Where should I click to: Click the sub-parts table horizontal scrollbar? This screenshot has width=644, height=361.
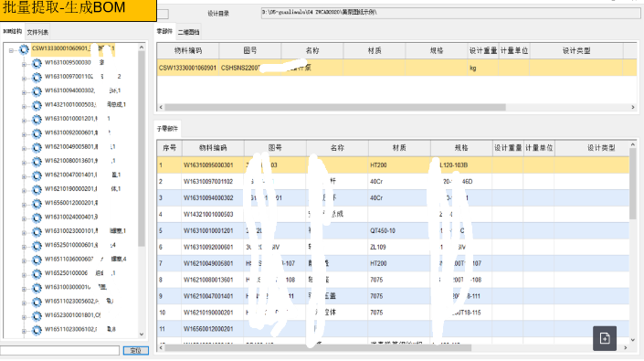point(318,348)
